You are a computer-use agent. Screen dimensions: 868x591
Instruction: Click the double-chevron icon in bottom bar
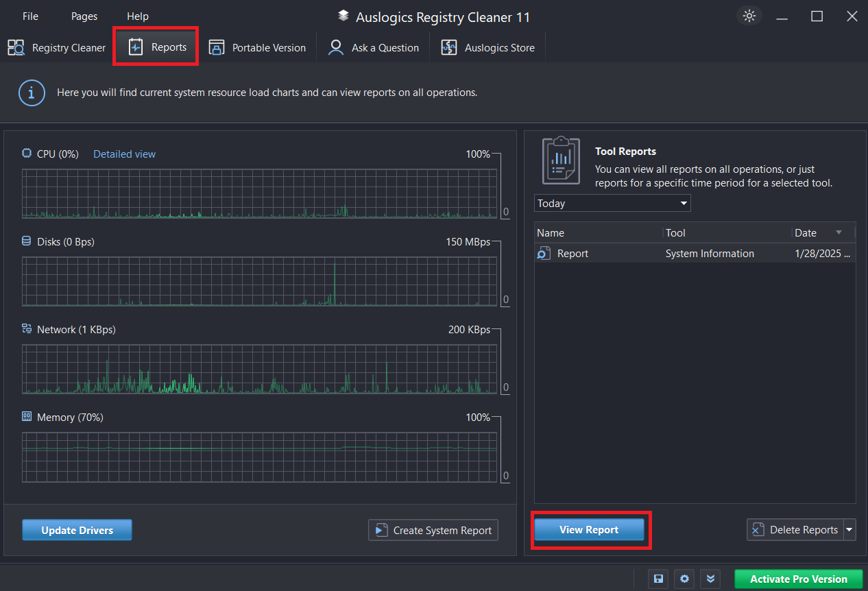click(x=710, y=579)
